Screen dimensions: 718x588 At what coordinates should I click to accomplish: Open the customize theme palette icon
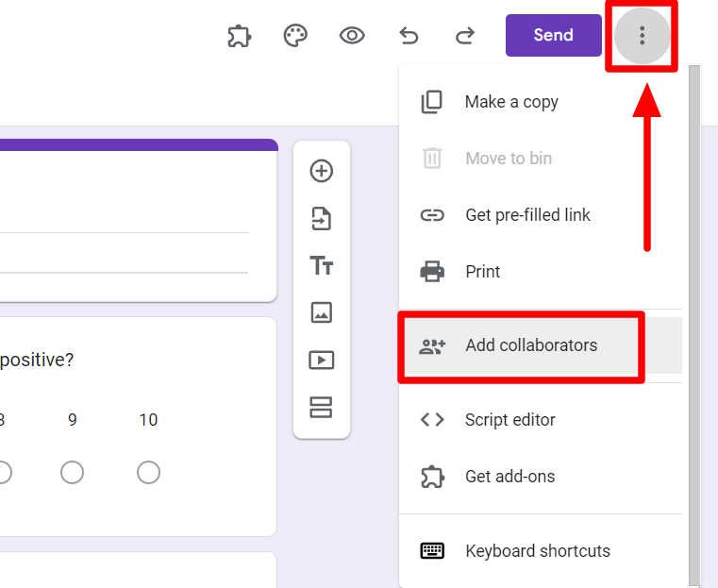pyautogui.click(x=295, y=36)
